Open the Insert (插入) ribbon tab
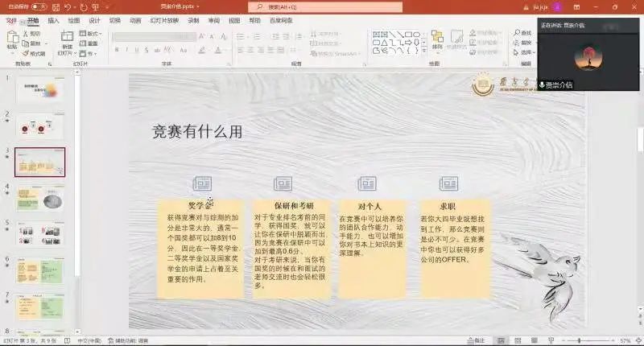Image resolution: width=644 pixels, height=346 pixels. pos(53,20)
